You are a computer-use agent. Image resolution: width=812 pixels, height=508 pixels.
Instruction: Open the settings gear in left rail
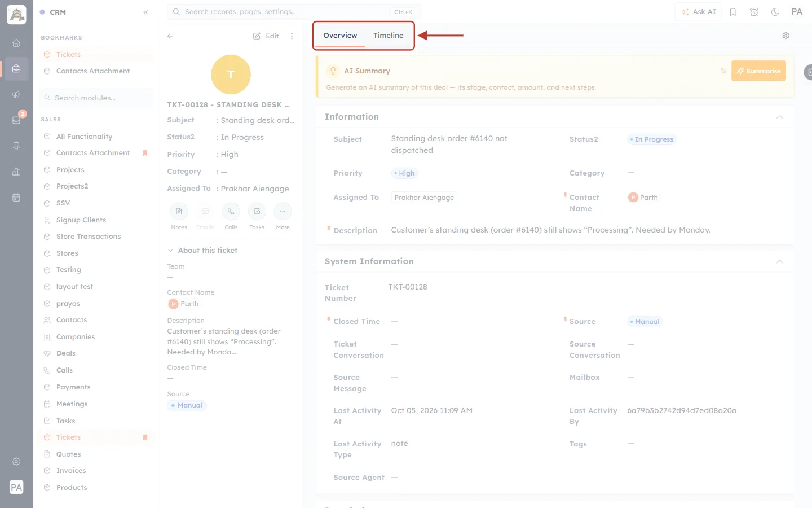coord(16,461)
